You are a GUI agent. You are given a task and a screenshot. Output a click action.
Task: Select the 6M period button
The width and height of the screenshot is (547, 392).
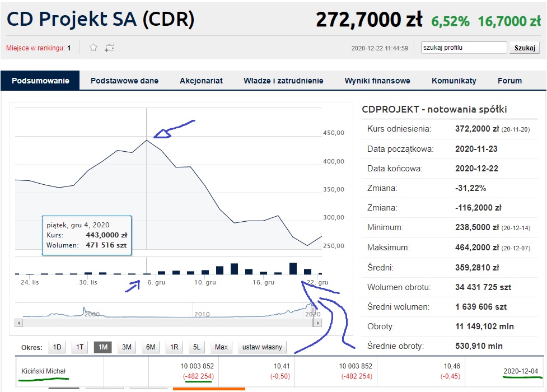[x=151, y=347]
